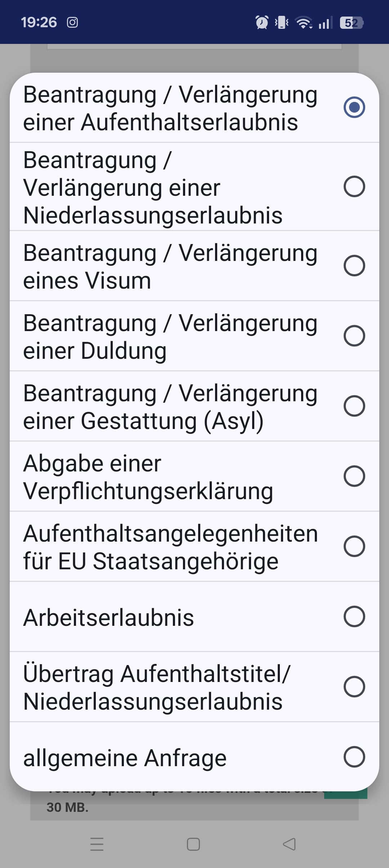Pick the Duldung radio button

point(354,336)
